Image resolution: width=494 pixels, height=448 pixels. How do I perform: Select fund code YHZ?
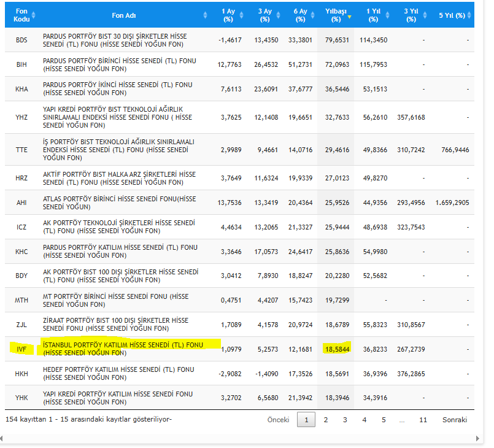(x=21, y=117)
